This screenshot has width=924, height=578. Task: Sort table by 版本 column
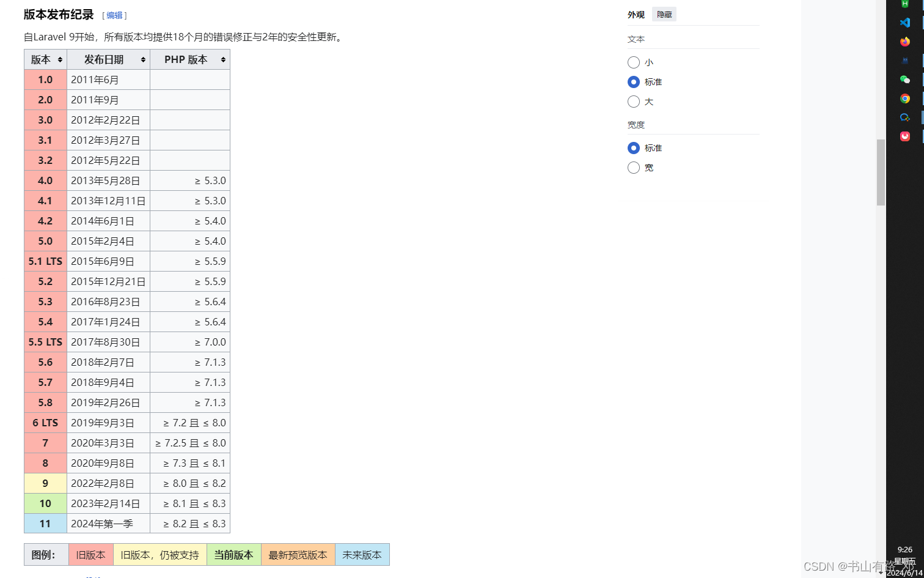(x=46, y=59)
